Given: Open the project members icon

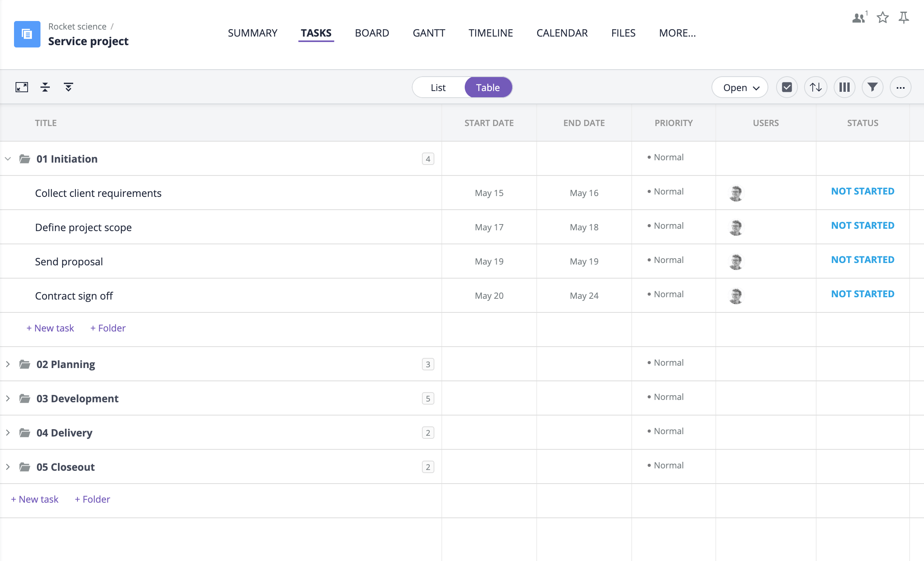Looking at the screenshot, I should (x=859, y=18).
